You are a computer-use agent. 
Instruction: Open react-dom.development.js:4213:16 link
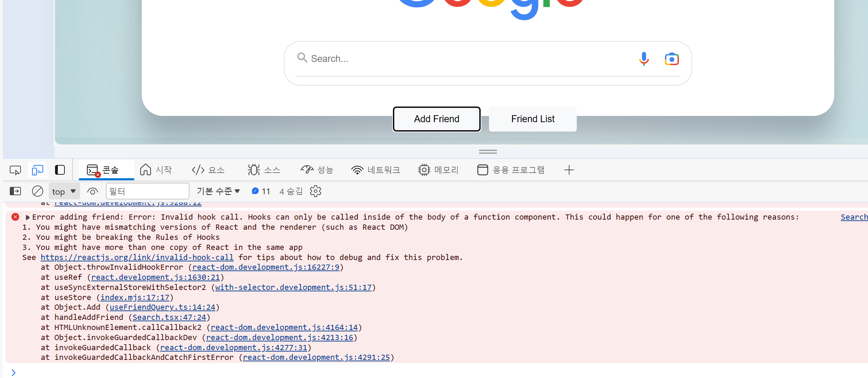pyautogui.click(x=280, y=338)
